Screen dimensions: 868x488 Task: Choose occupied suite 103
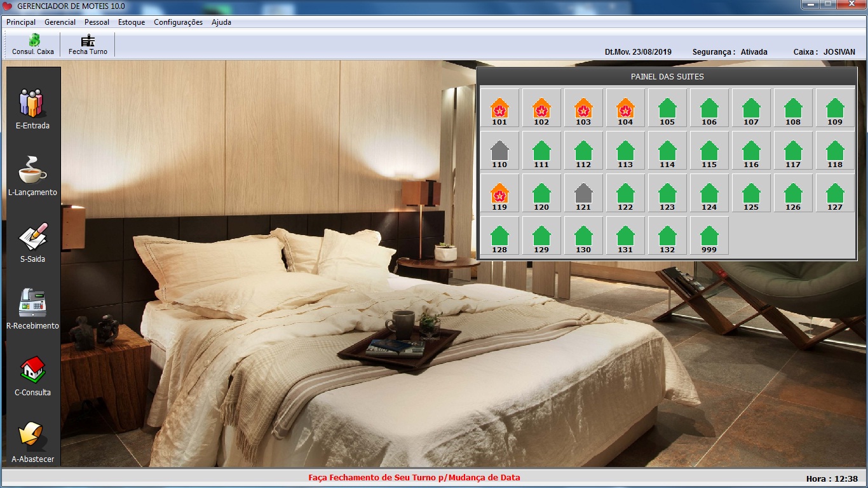[x=583, y=108]
